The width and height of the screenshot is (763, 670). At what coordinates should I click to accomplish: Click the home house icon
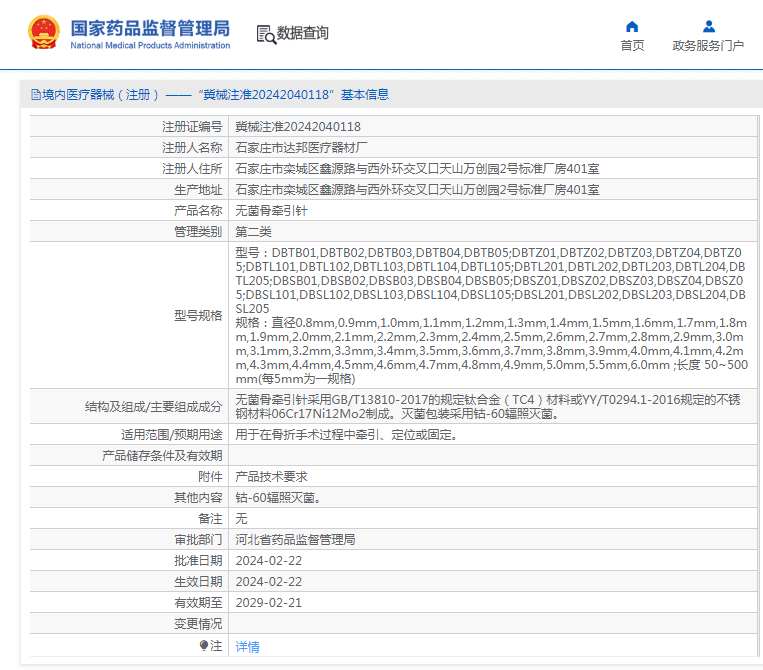point(632,26)
